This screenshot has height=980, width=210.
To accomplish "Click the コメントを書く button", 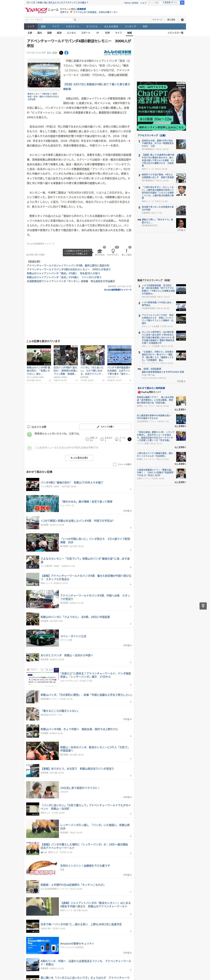I will (105, 426).
